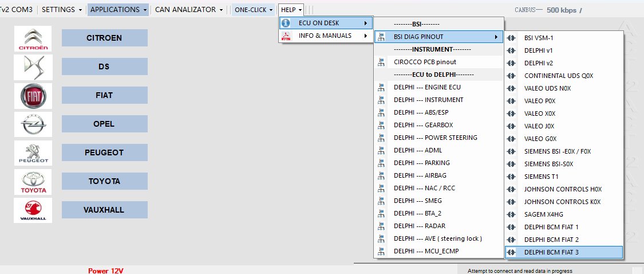Pick VALEO J0X pinout entry

pyautogui.click(x=564, y=126)
